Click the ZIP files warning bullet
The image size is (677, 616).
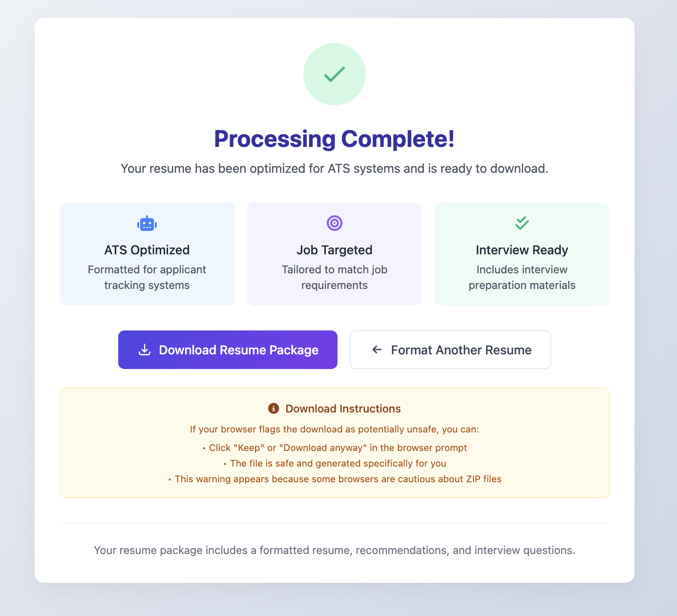pos(335,479)
